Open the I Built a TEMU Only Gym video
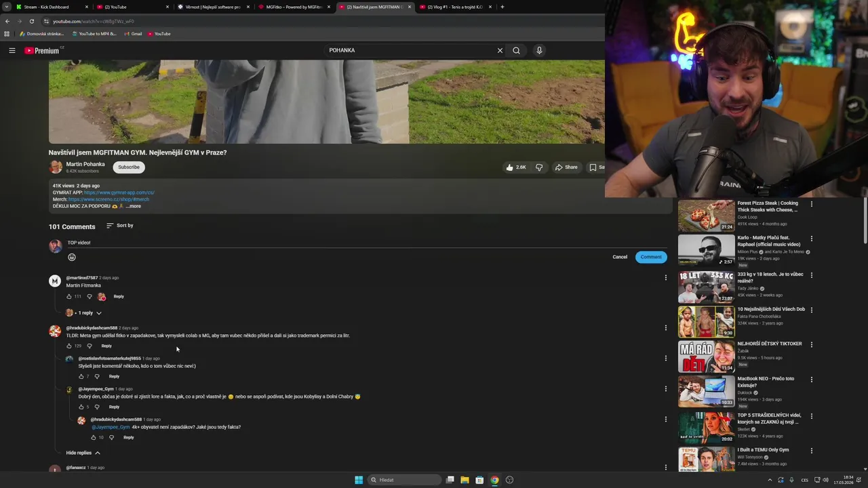868x488 pixels. [706, 460]
